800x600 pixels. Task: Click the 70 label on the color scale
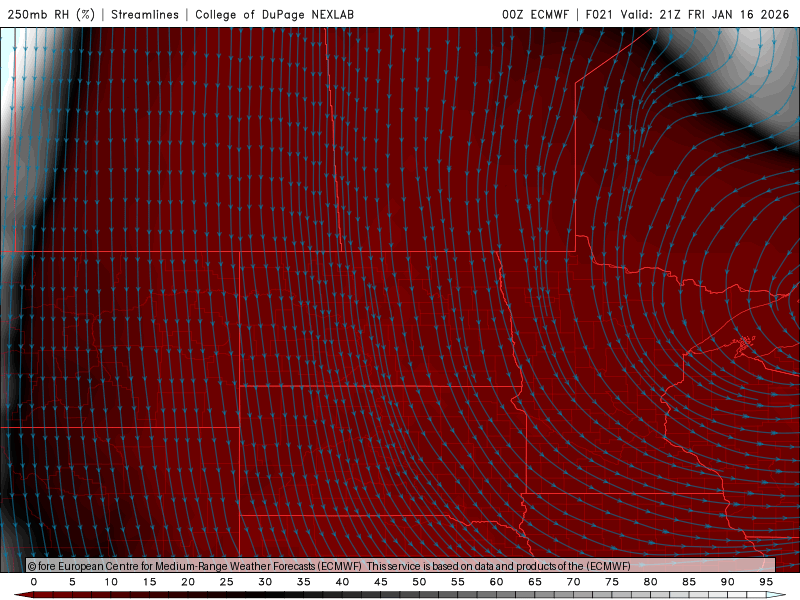pos(573,582)
